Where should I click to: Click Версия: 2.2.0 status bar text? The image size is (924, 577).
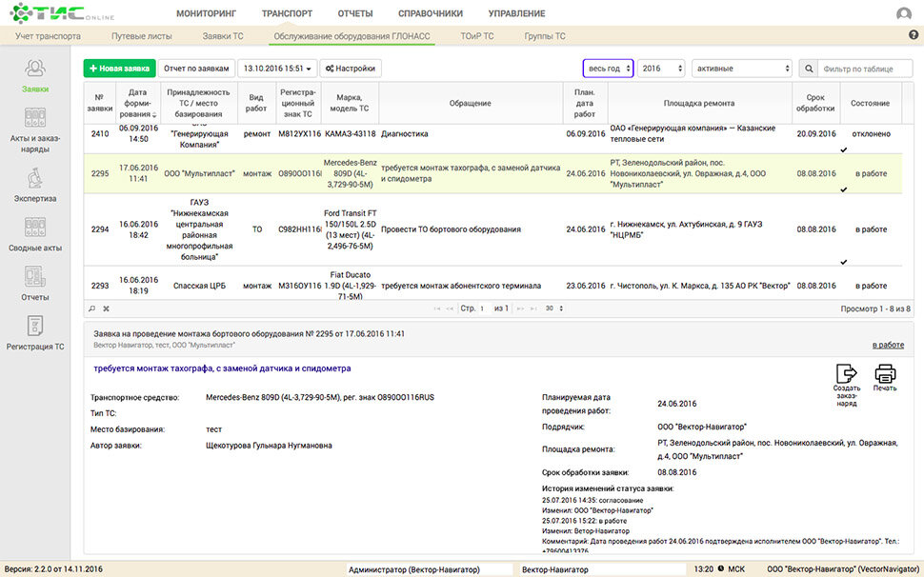click(53, 569)
